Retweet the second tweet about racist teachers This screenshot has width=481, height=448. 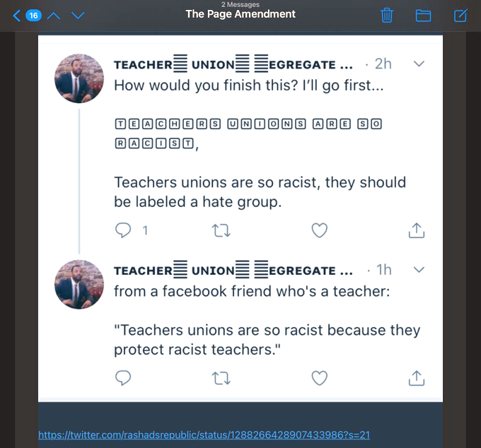(x=222, y=378)
